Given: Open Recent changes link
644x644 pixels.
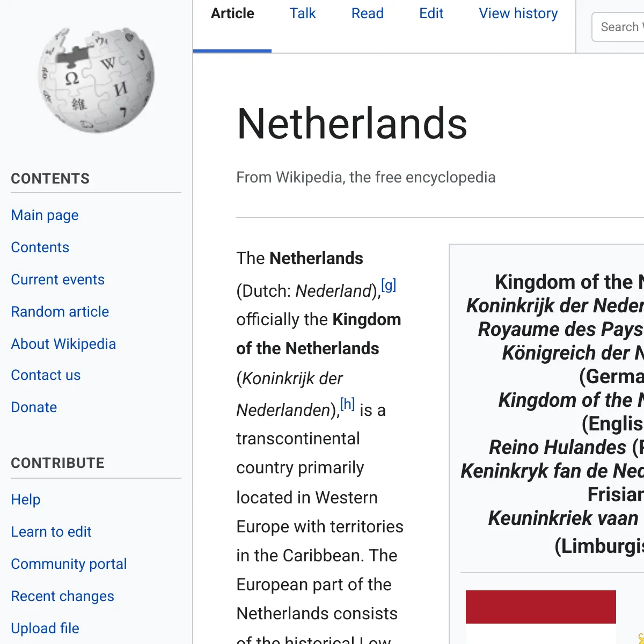Looking at the screenshot, I should [62, 596].
